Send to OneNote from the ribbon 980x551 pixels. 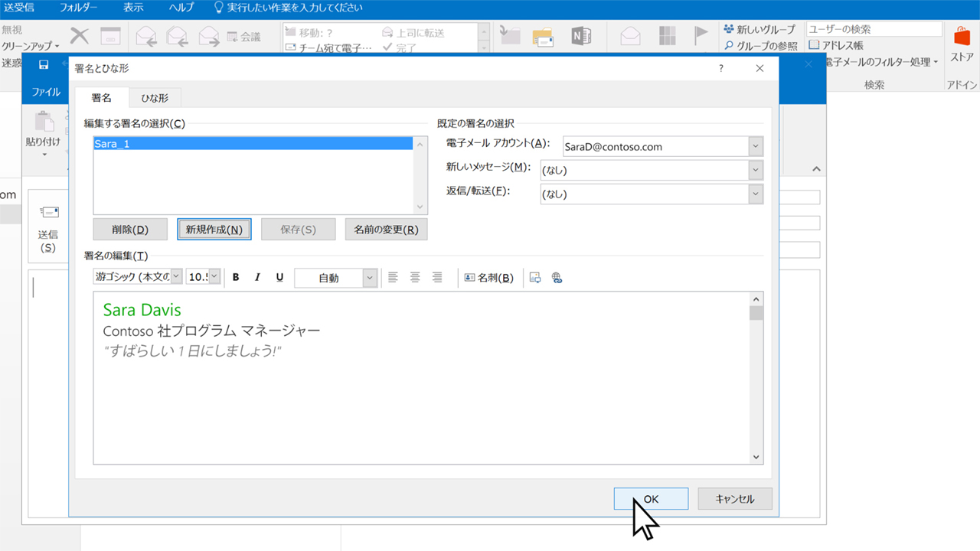tap(582, 36)
